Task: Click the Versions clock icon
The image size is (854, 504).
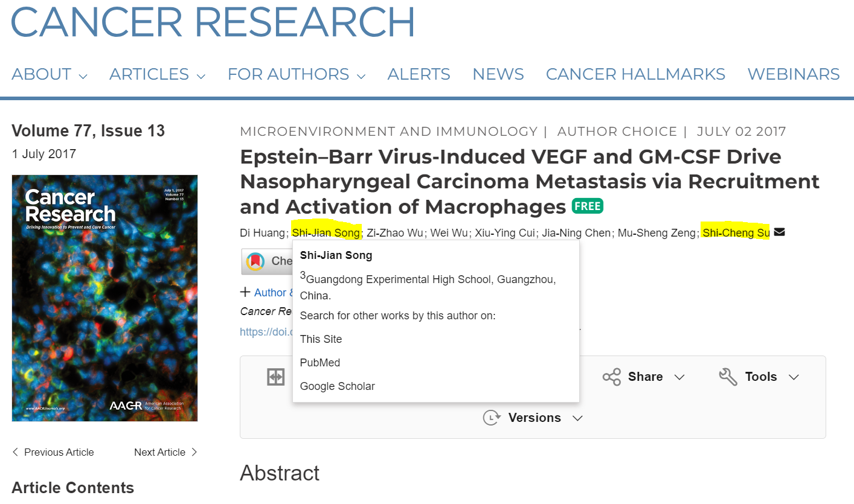Action: pos(492,418)
